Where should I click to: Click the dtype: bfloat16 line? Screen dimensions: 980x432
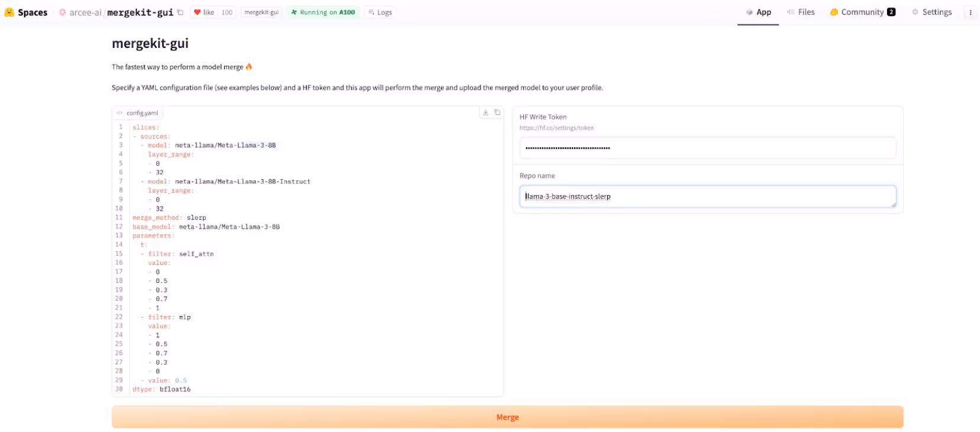pyautogui.click(x=162, y=389)
